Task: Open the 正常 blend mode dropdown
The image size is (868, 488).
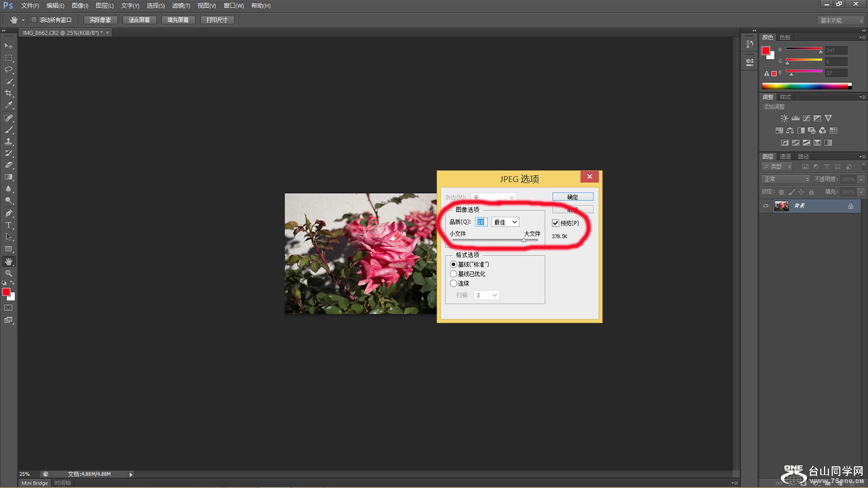Action: pos(786,179)
